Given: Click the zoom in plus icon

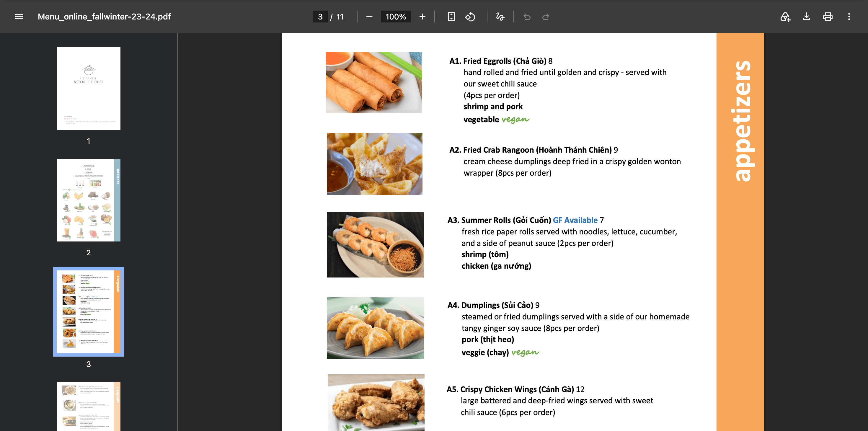Looking at the screenshot, I should (x=422, y=17).
